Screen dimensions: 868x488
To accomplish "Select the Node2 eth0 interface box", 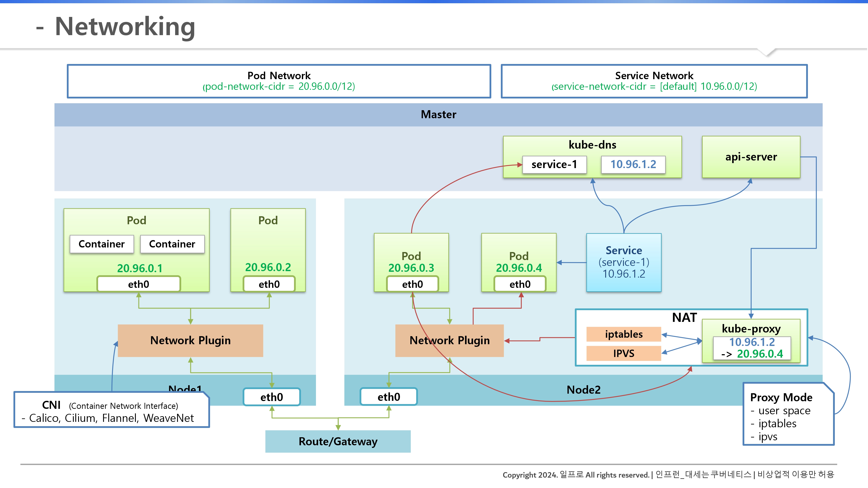I will tap(388, 397).
